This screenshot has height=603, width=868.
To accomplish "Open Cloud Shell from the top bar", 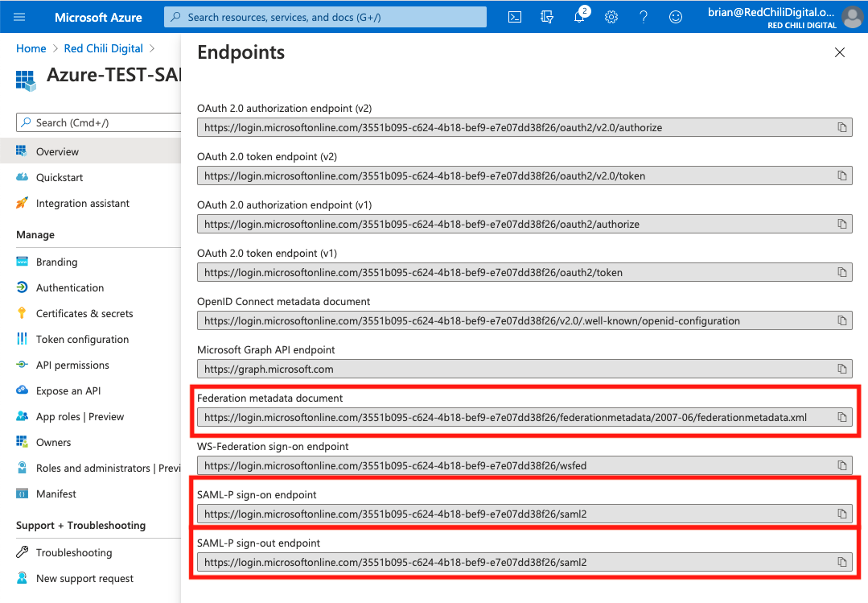I will pyautogui.click(x=515, y=17).
